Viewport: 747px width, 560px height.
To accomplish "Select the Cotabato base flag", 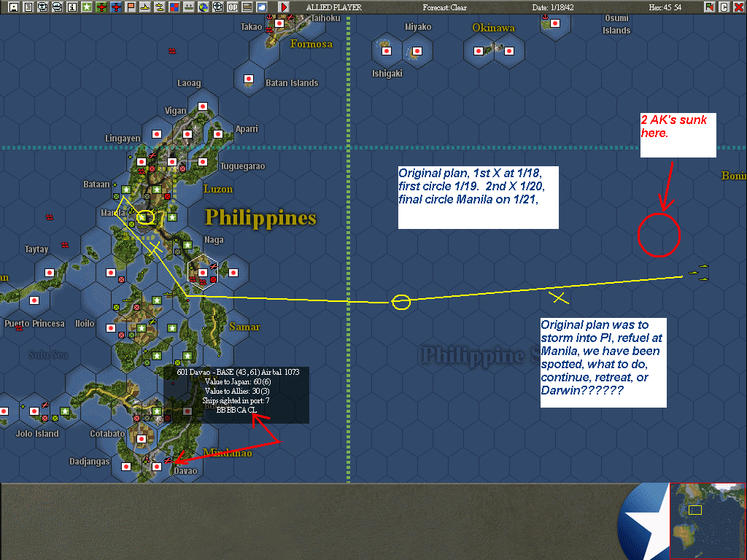I will (142, 438).
